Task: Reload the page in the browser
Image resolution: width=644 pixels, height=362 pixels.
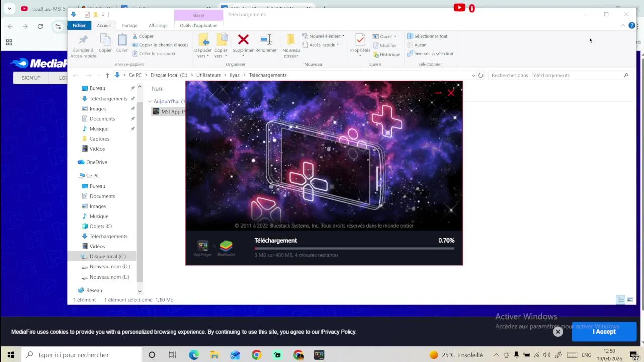Action: pyautogui.click(x=40, y=26)
